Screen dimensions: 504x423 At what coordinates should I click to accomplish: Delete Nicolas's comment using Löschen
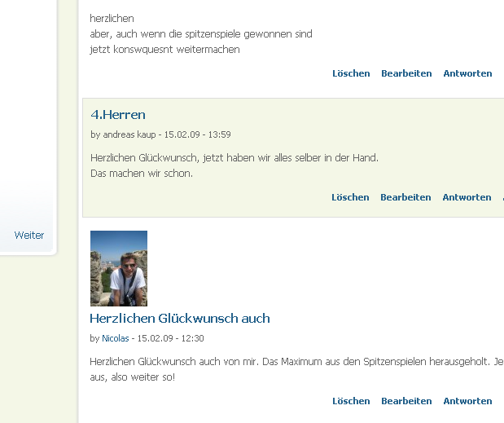pos(351,401)
